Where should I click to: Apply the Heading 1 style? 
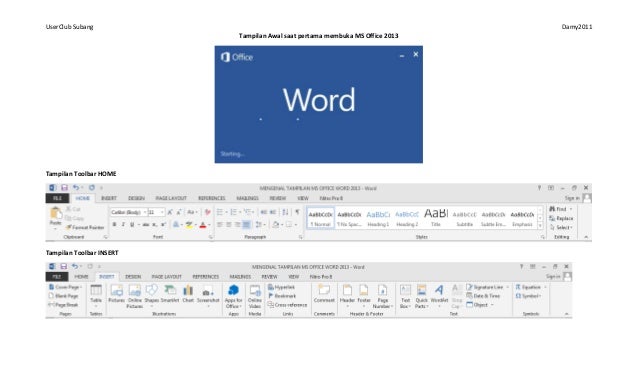point(378,218)
